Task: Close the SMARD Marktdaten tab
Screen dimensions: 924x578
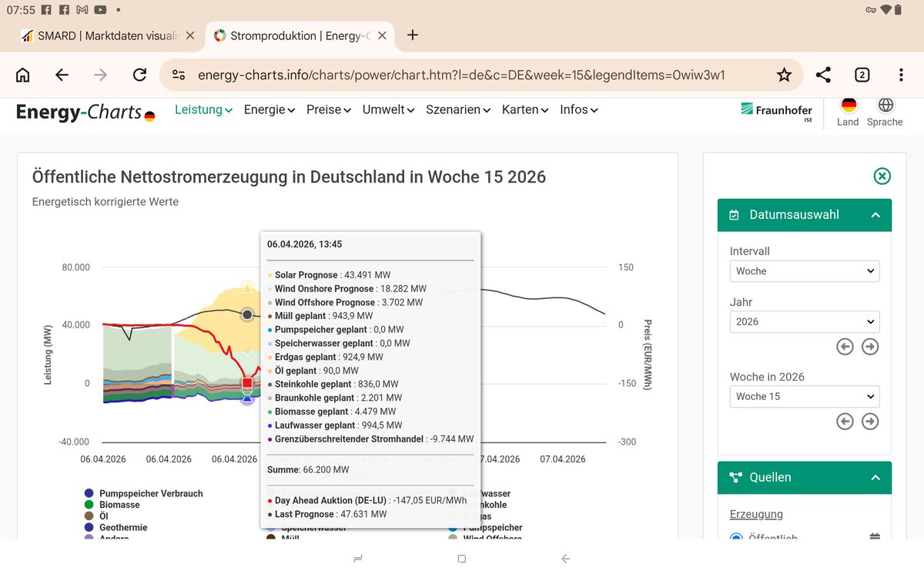Action: point(190,35)
